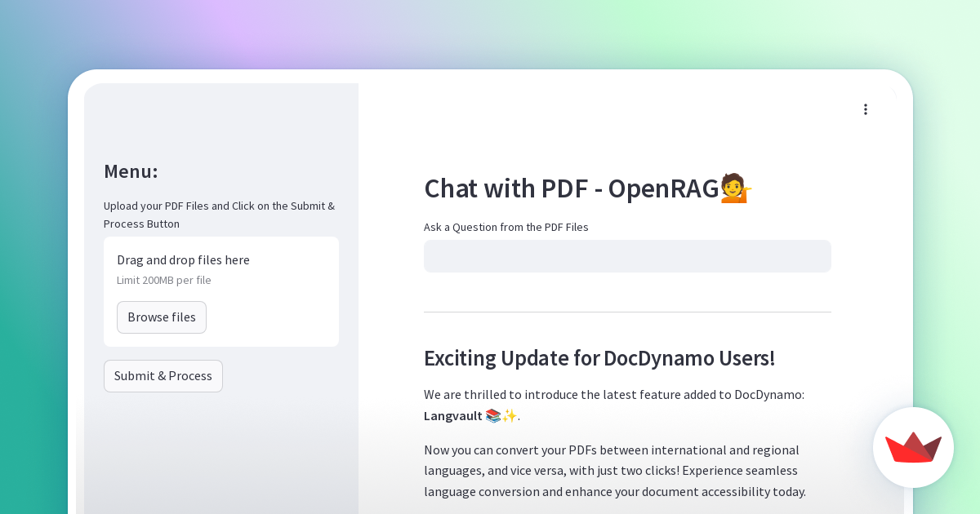This screenshot has width=980, height=514.
Task: Click the Browse files button
Action: [x=162, y=317]
